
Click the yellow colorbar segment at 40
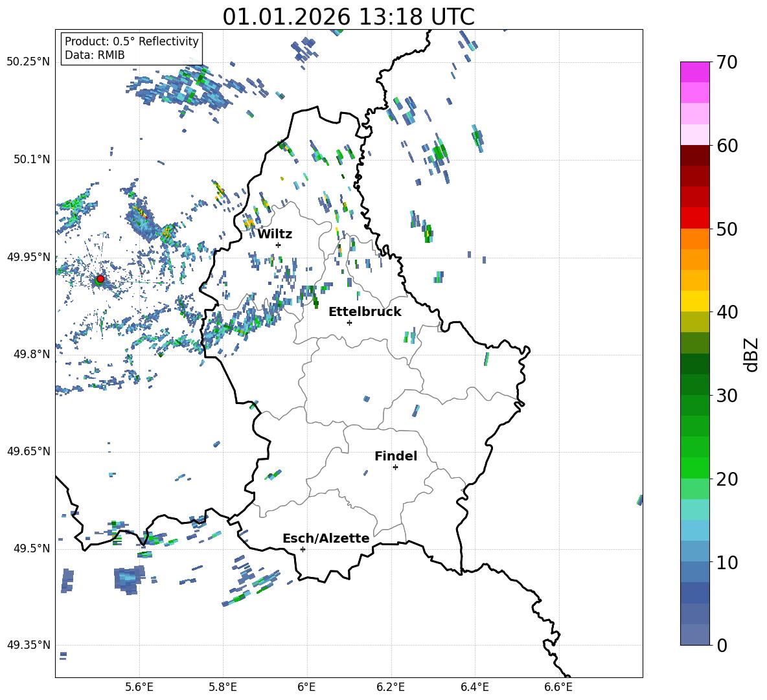click(x=694, y=301)
